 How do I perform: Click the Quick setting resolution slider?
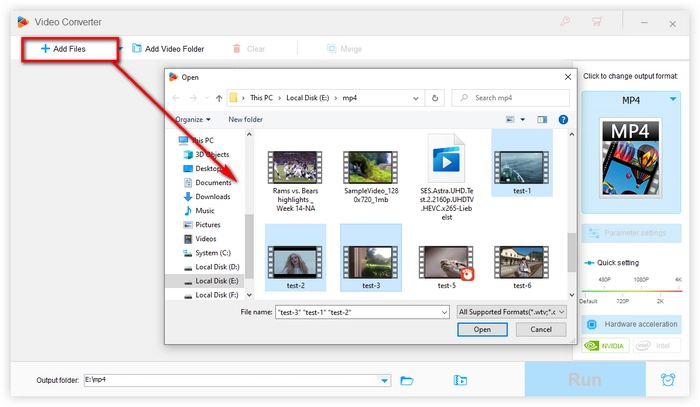point(630,291)
